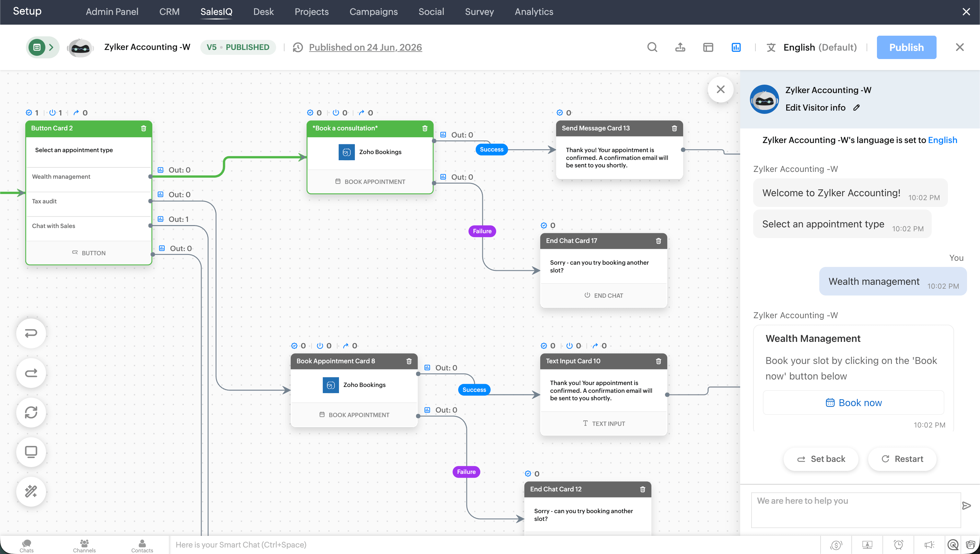Click the magic wand auto-arrange button
980x554 pixels.
[31, 491]
